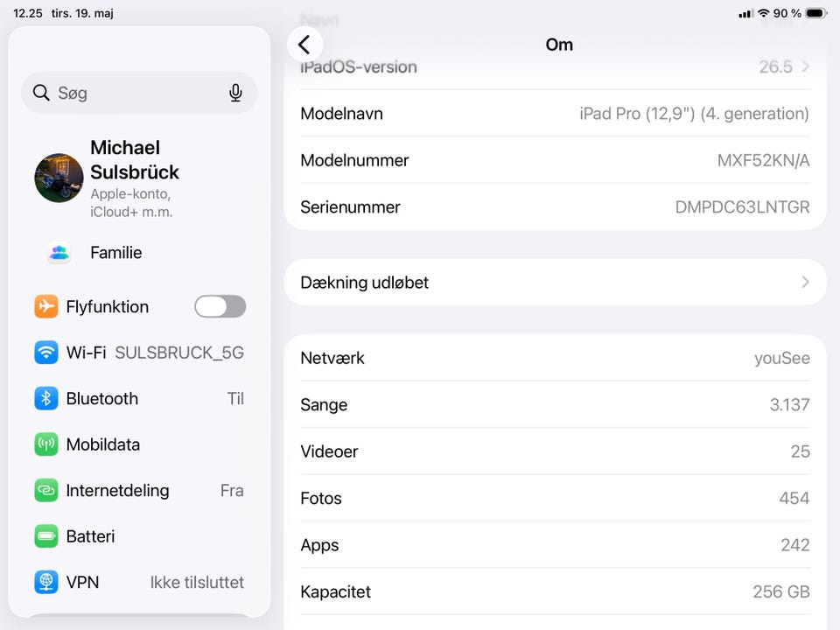Open Michael Sulsbrück Apple-konto
The width and height of the screenshot is (840, 630).
(139, 178)
